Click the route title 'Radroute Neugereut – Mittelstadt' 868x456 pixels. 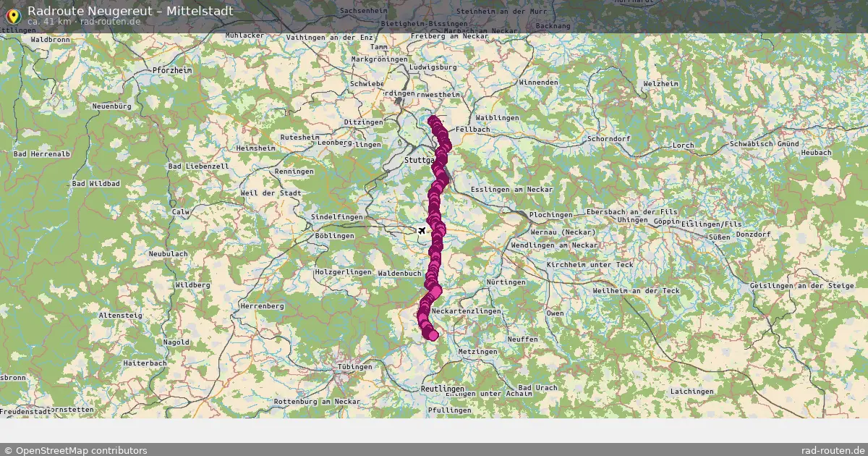click(130, 11)
